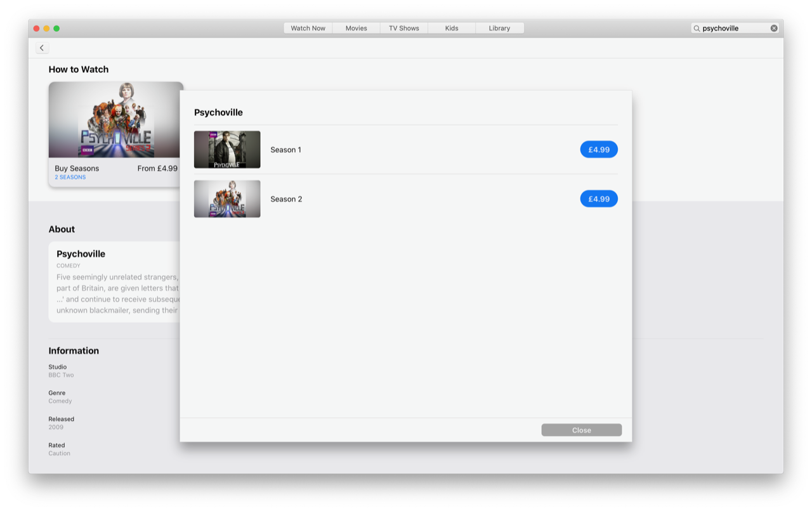
Task: Close the Psychoville seasons dialog
Action: point(581,430)
